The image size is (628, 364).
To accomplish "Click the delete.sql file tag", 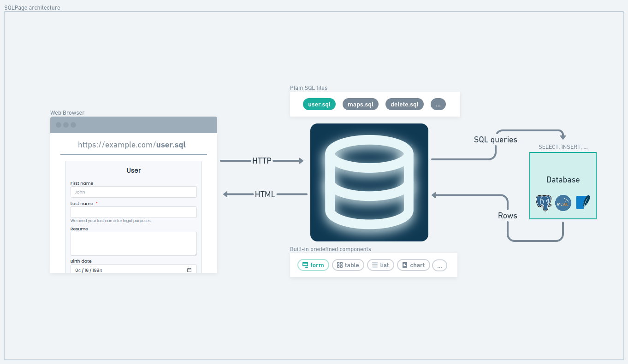I will point(404,104).
